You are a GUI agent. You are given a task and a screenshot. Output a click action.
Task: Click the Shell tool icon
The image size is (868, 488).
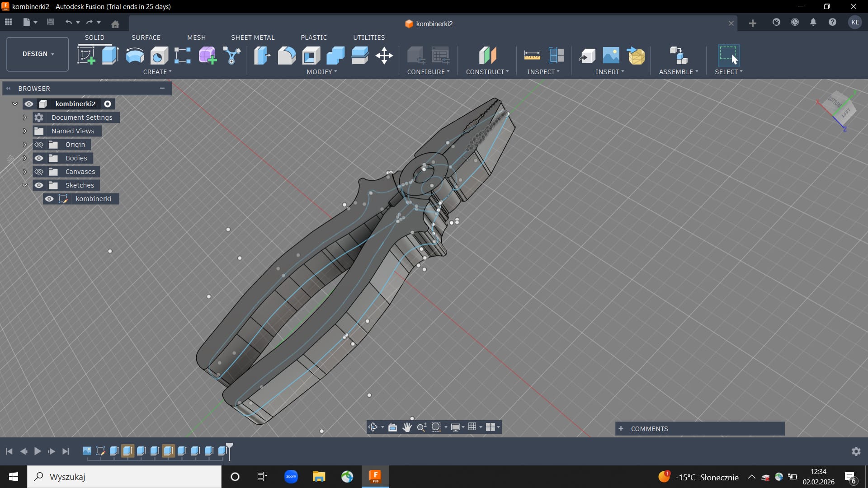click(x=311, y=56)
